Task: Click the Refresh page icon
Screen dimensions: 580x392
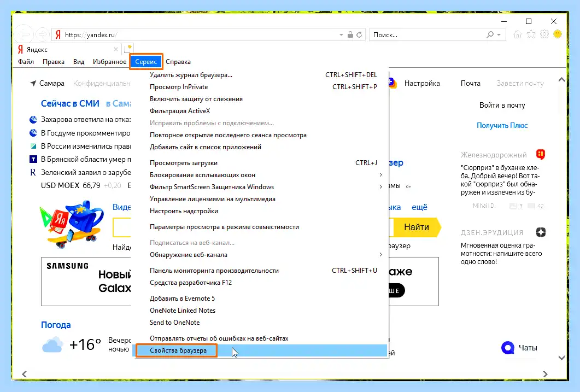Action: [359, 35]
